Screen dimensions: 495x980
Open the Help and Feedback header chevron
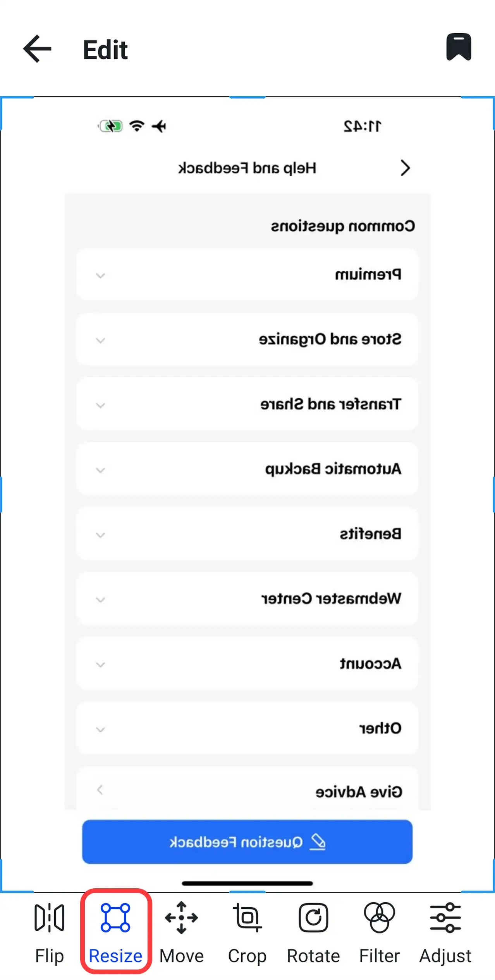click(405, 168)
